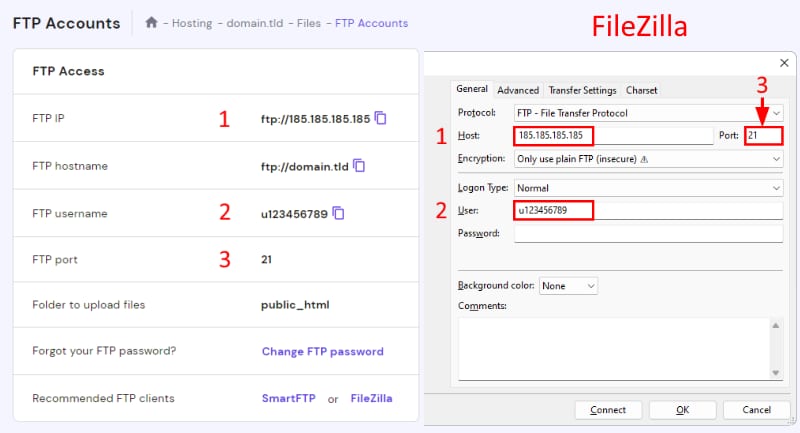
Task: Click into the Password field
Action: pos(648,233)
